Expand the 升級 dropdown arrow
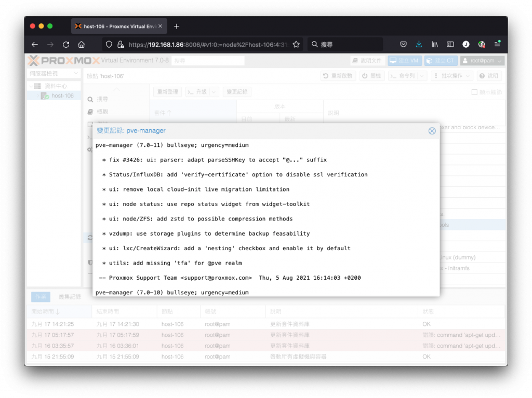This screenshot has width=532, height=398. click(214, 92)
